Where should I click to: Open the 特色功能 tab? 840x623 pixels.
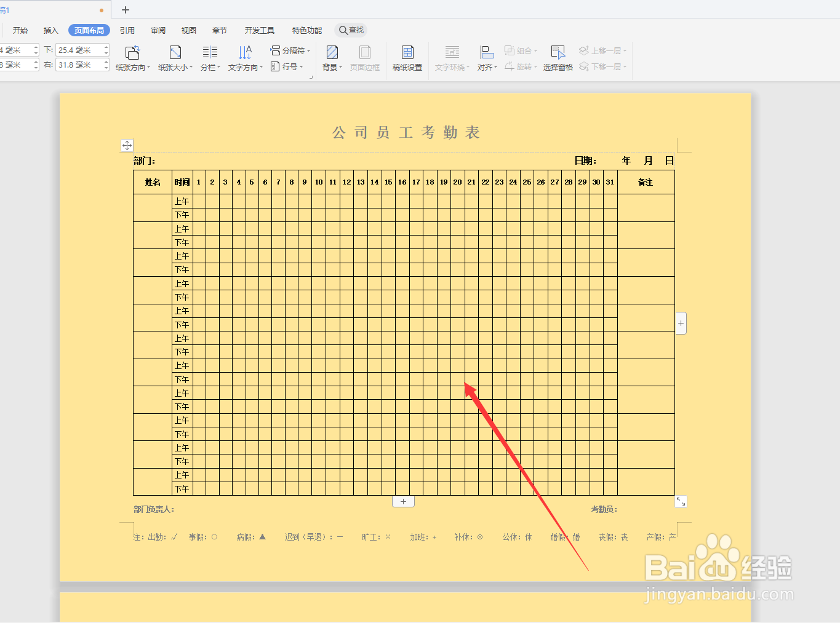pos(307,30)
